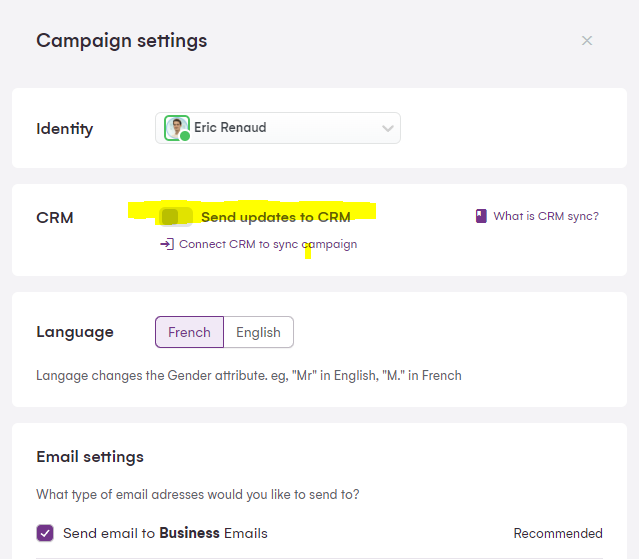
Task: Click the purple book icon
Action: [481, 216]
